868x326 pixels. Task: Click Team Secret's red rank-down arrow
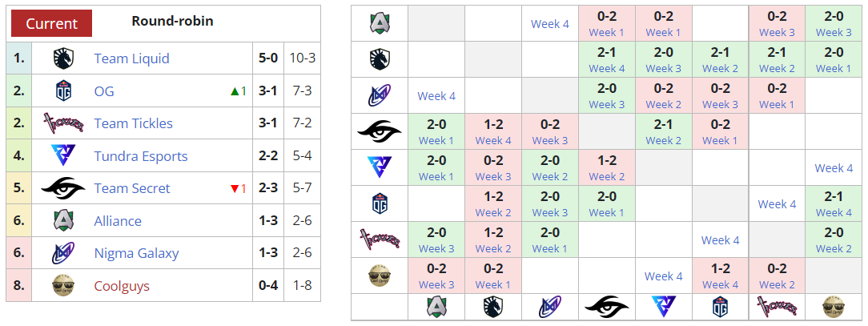(234, 188)
